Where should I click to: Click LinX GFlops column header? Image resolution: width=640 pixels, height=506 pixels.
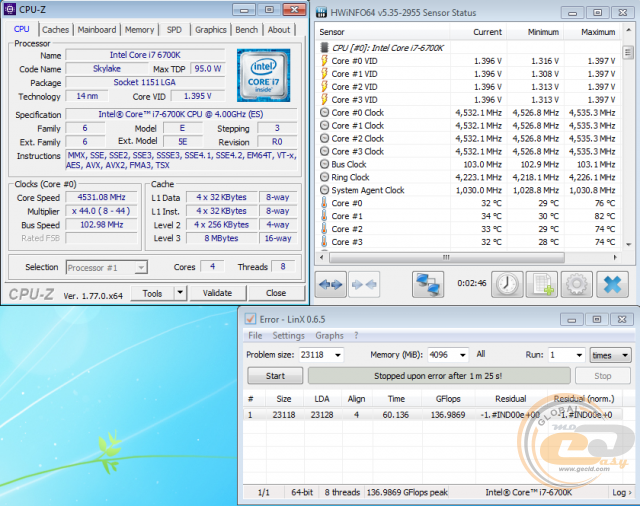(448, 399)
